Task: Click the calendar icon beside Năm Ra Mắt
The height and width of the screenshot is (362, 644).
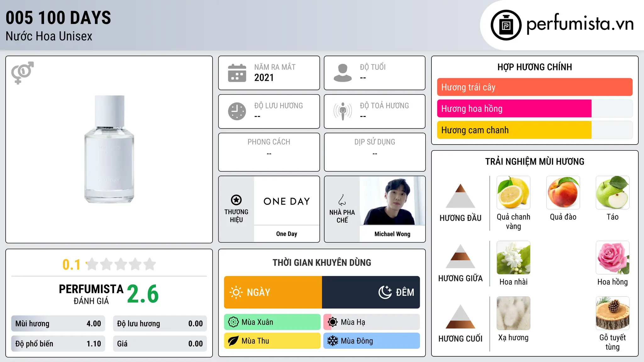Action: coord(237,73)
